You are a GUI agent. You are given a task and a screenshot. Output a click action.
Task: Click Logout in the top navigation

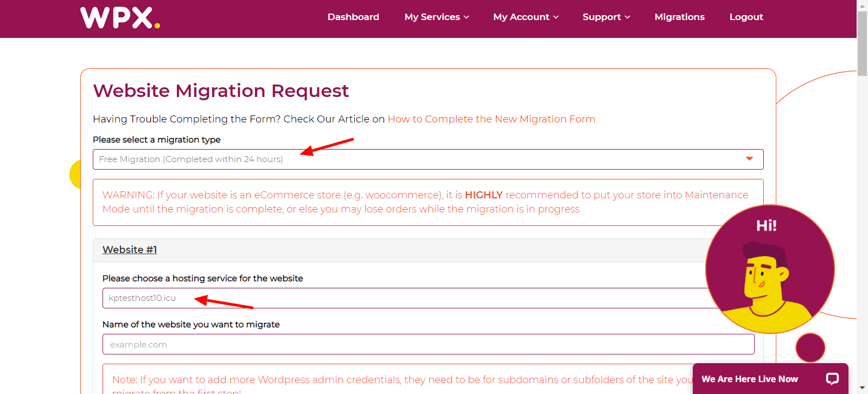point(746,17)
